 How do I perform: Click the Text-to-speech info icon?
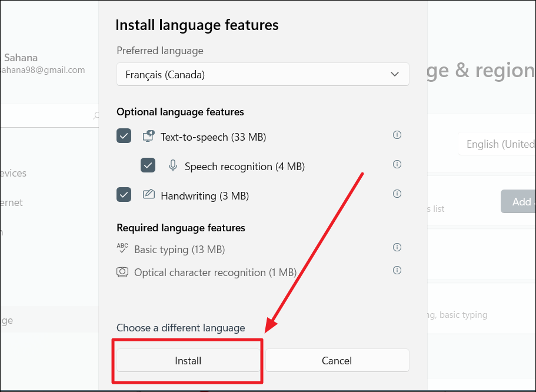[397, 135]
